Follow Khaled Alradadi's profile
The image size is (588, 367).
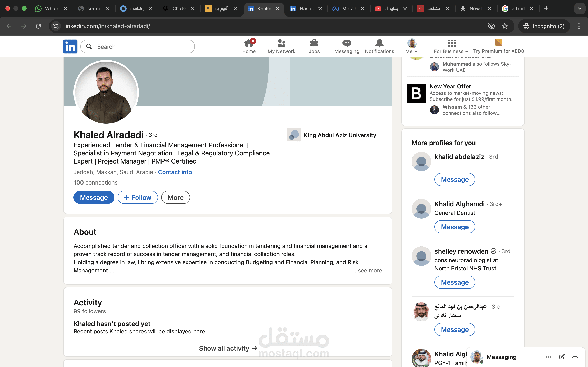coord(138,197)
